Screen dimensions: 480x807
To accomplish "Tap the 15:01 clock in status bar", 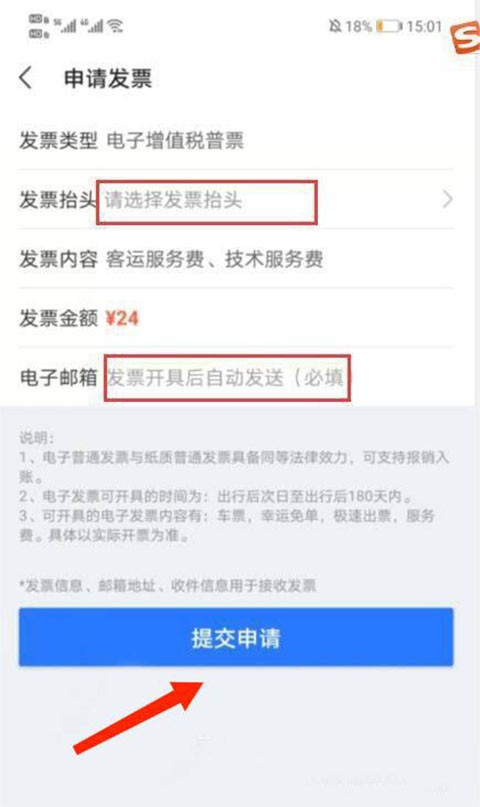I will point(424,26).
